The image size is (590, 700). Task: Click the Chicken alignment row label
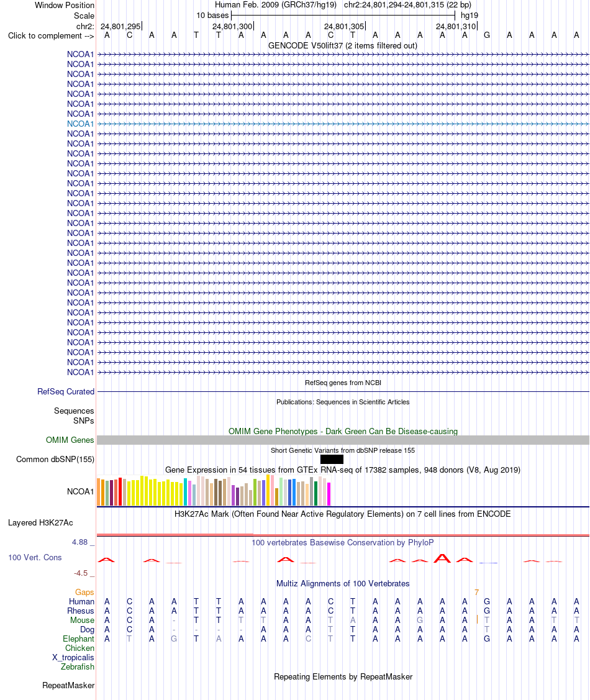point(79,648)
